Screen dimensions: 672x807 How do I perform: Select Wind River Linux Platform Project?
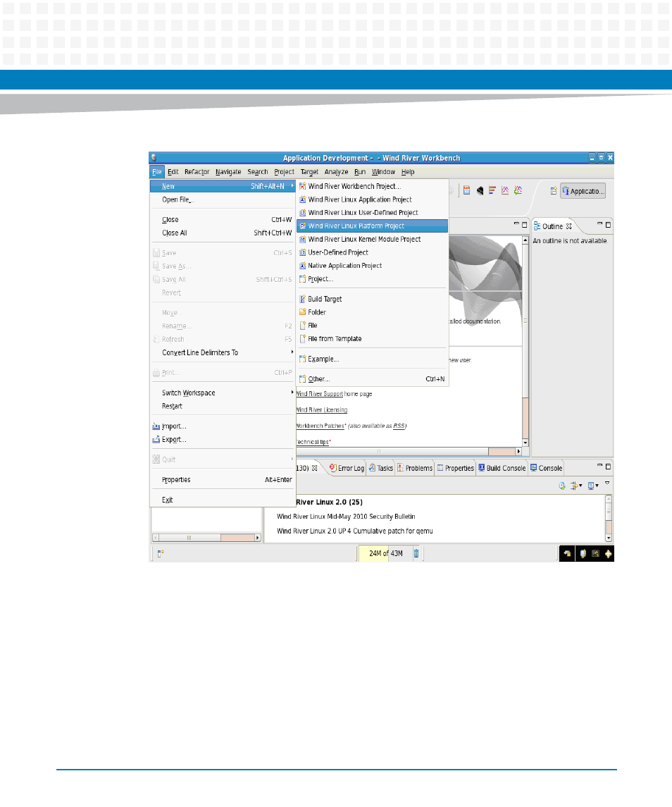click(x=372, y=226)
